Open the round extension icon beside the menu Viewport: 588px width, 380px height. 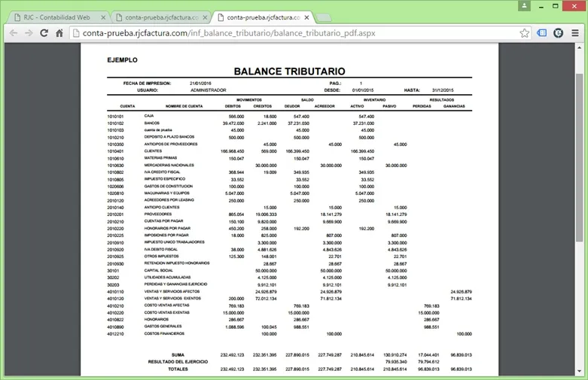[558, 33]
